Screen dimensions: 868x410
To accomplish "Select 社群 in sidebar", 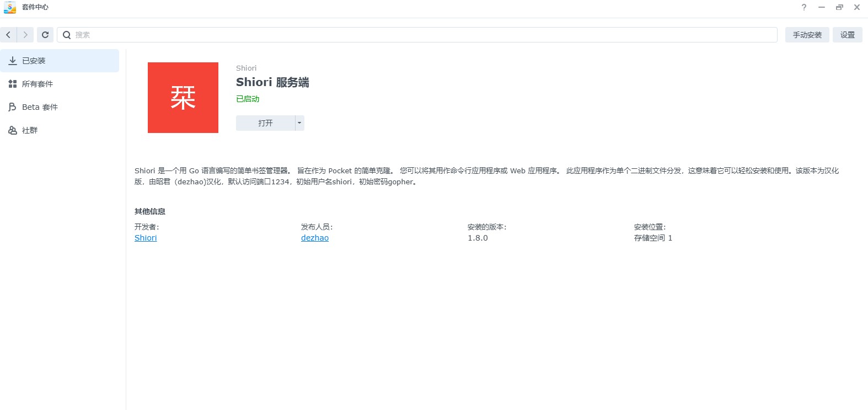I will pos(60,130).
